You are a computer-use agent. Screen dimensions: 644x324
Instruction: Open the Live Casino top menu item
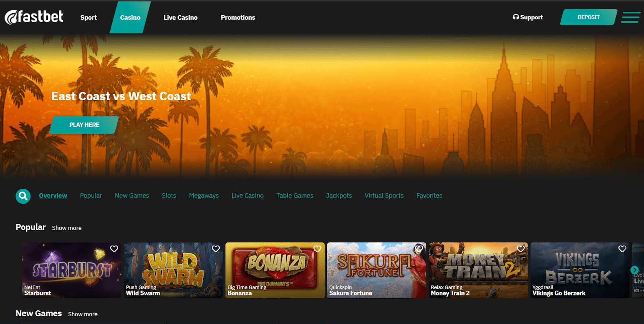(x=180, y=17)
